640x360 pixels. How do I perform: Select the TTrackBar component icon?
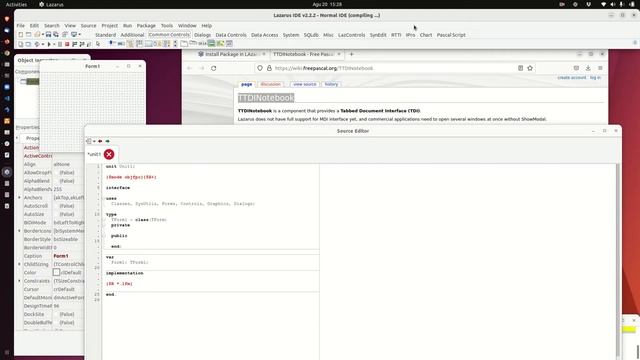pyautogui.click(x=111, y=43)
